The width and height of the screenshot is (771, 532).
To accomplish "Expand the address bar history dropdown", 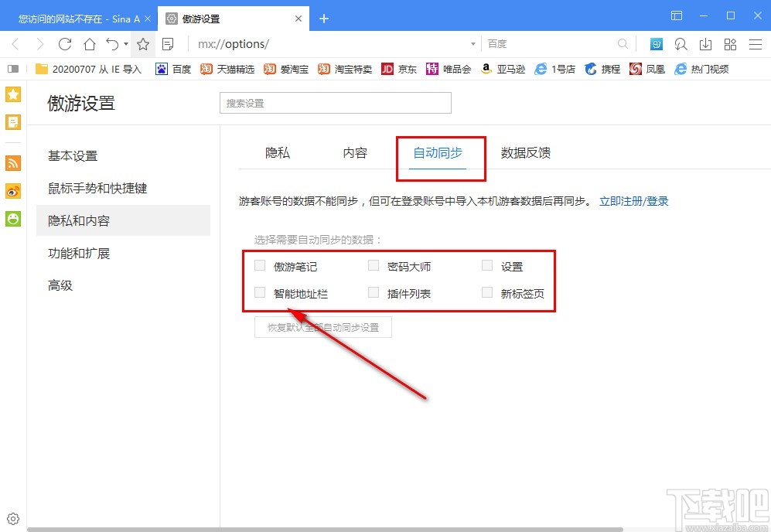I will 473,44.
